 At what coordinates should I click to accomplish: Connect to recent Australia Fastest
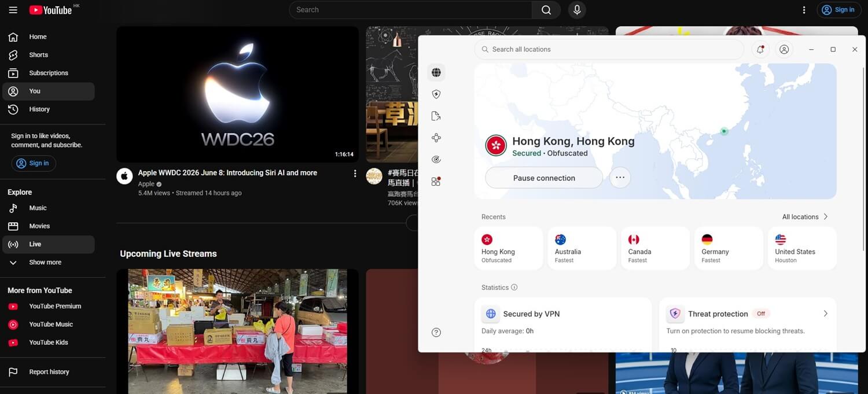[x=582, y=248]
